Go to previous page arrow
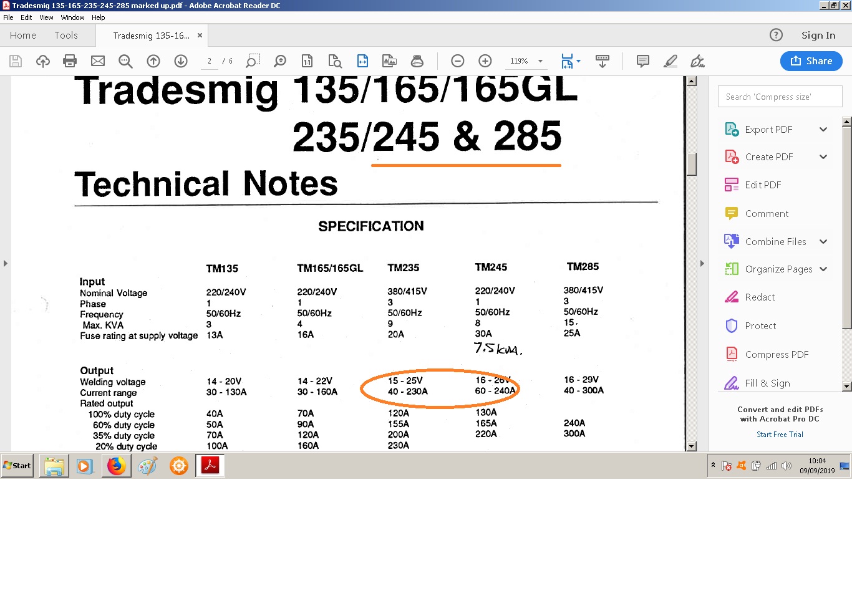Screen dimensions: 852x616 153,61
